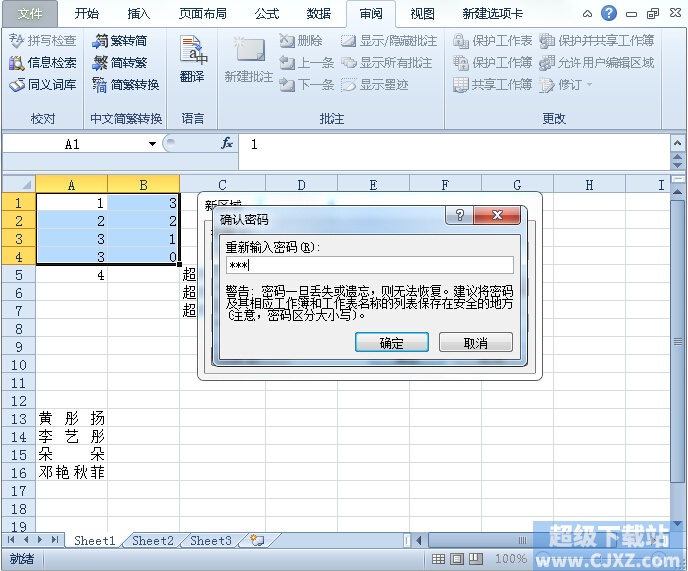Click the insert function fx icon
The height and width of the screenshot is (571, 688).
click(x=227, y=144)
